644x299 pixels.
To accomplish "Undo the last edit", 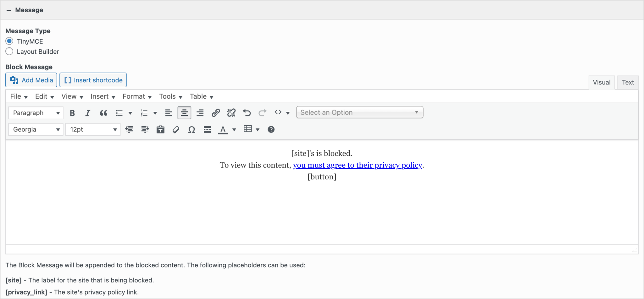I will (247, 113).
